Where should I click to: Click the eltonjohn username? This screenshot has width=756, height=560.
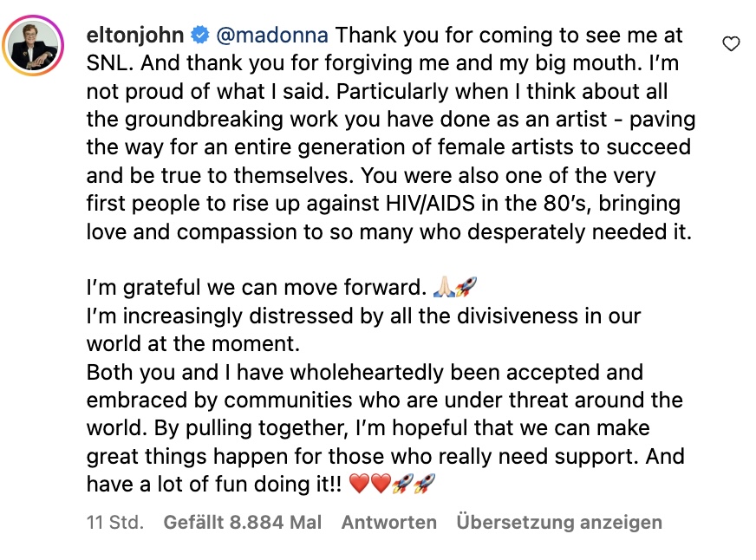[x=135, y=36]
